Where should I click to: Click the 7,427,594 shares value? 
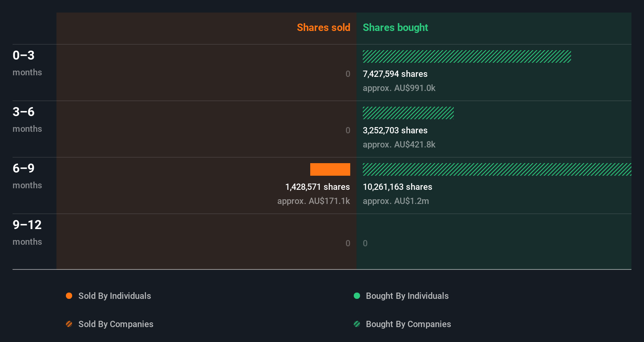tap(395, 74)
